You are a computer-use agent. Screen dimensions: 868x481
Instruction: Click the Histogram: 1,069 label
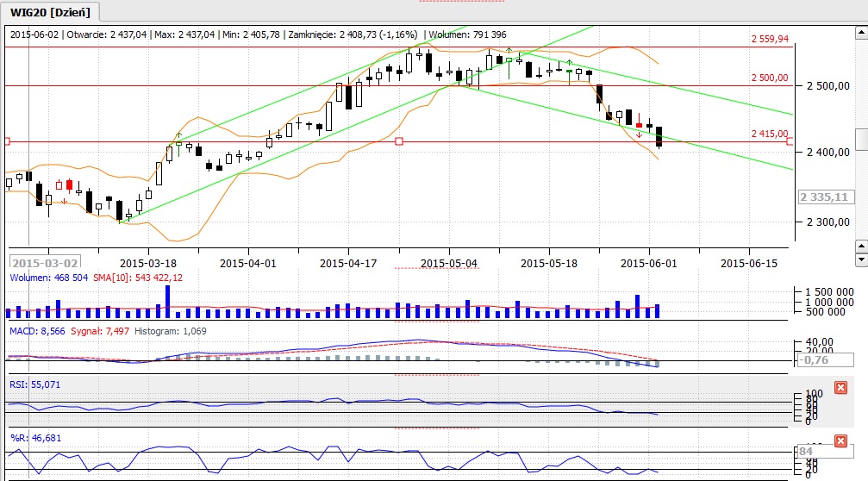click(171, 331)
